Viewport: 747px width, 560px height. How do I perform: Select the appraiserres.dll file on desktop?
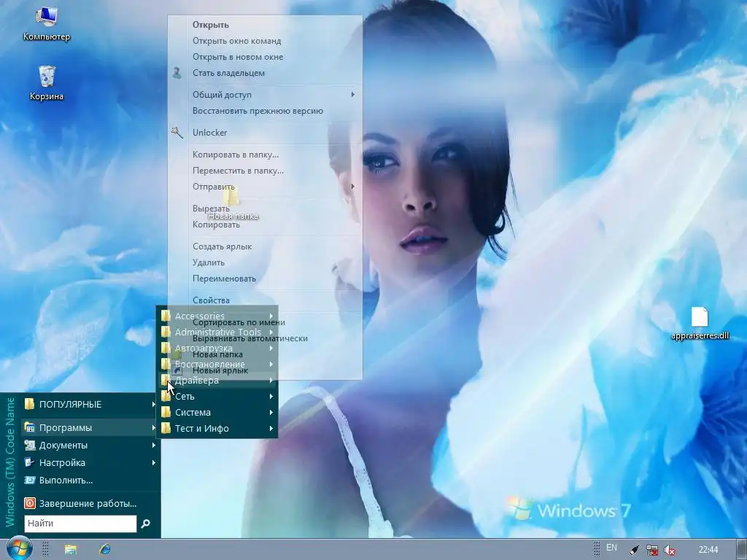(700, 323)
